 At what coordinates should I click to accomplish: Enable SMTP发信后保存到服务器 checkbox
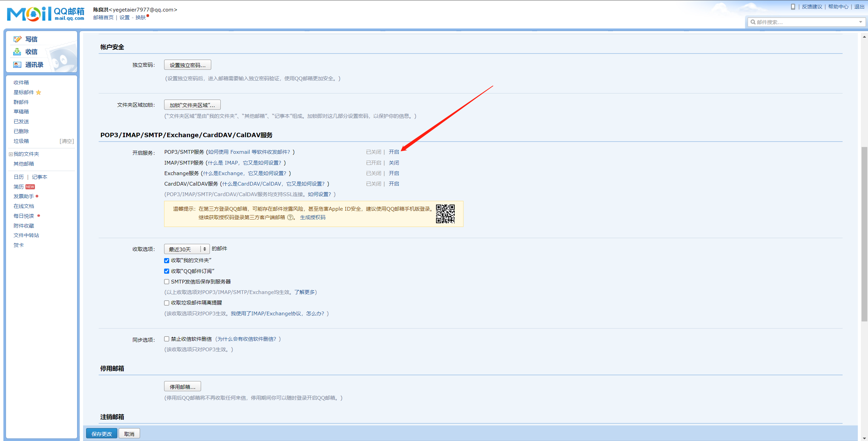click(166, 282)
